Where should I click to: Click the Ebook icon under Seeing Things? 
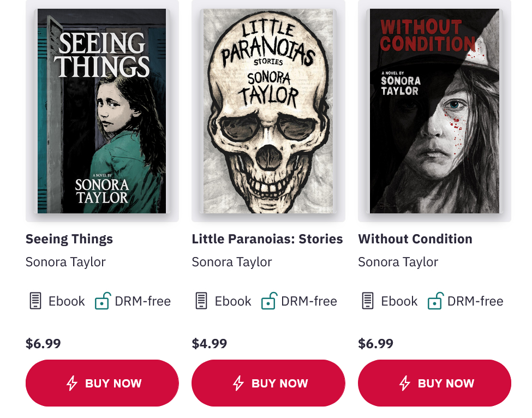pyautogui.click(x=35, y=301)
